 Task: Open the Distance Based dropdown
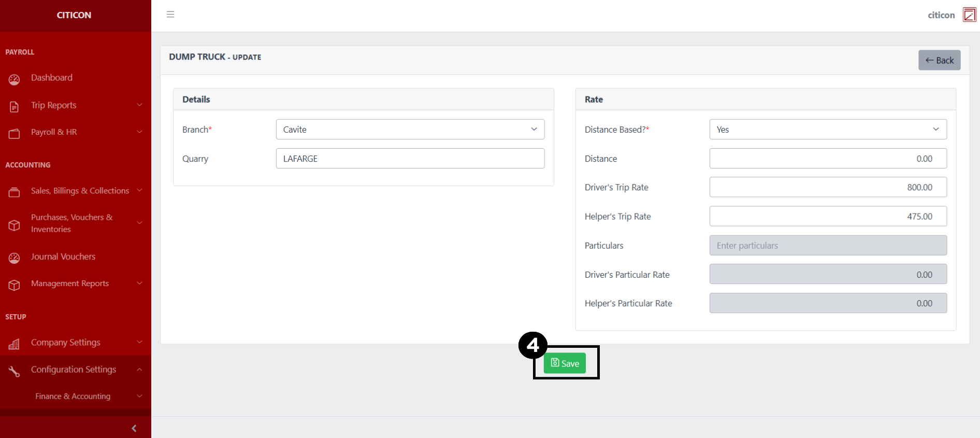point(828,130)
